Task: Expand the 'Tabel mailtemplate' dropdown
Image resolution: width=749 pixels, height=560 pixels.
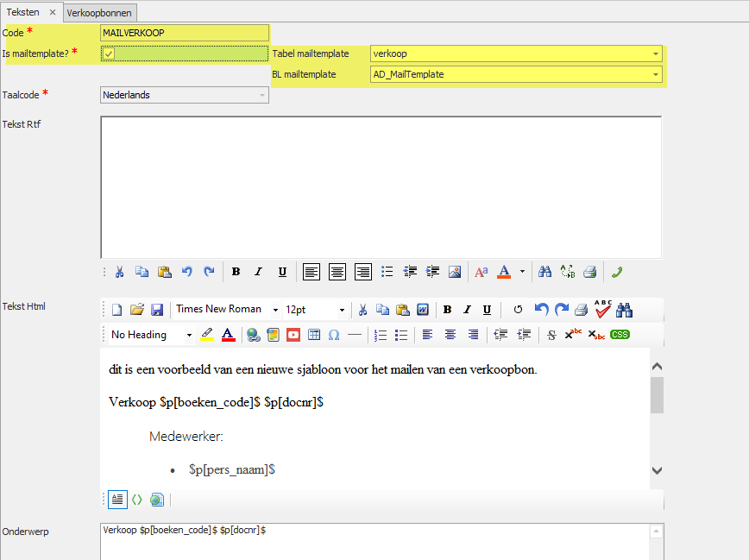Action: (656, 53)
